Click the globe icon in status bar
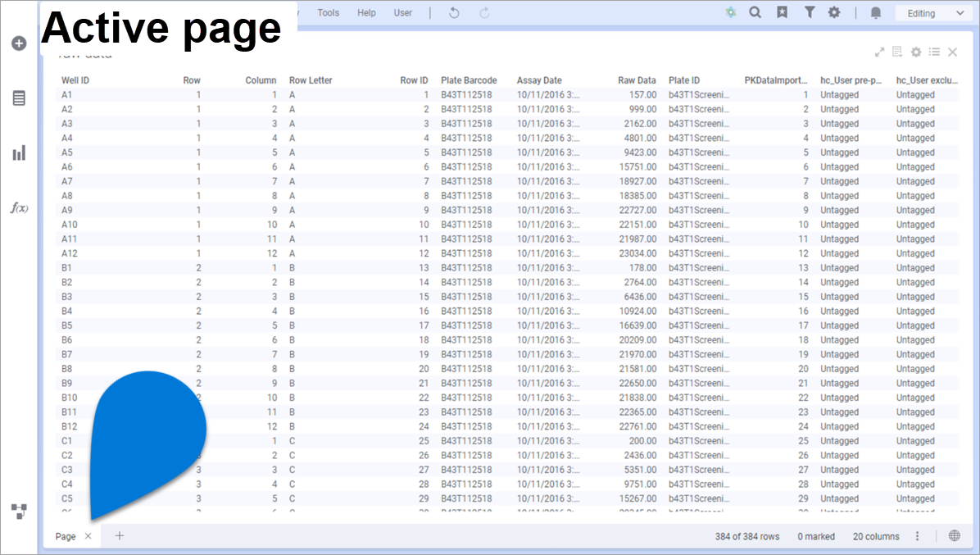 [x=954, y=535]
